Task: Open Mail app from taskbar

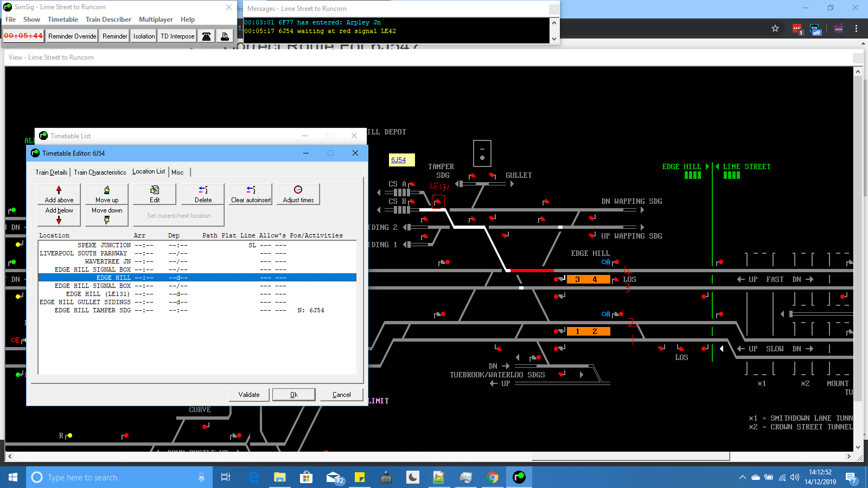Action: pos(334,477)
